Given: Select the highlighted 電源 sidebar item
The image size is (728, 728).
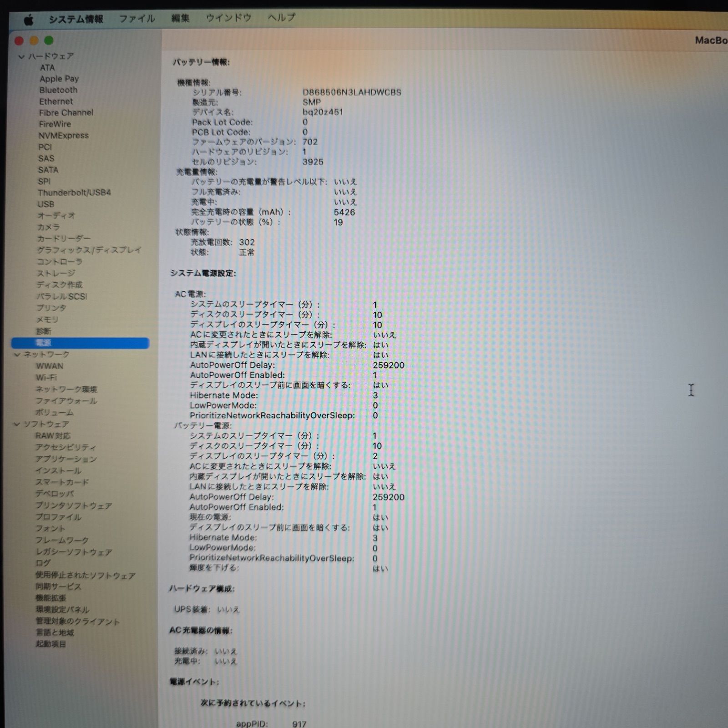Looking at the screenshot, I should [80, 343].
